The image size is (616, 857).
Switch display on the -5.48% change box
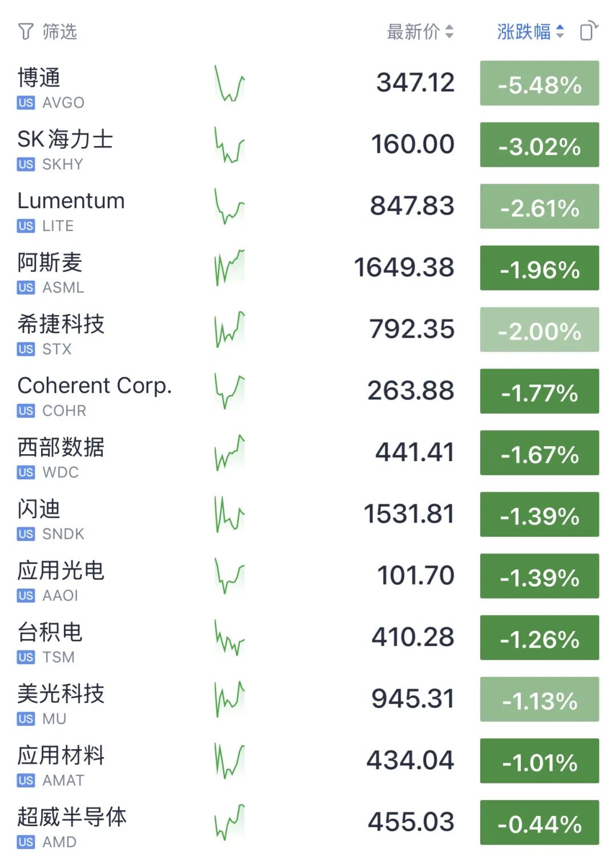click(540, 83)
